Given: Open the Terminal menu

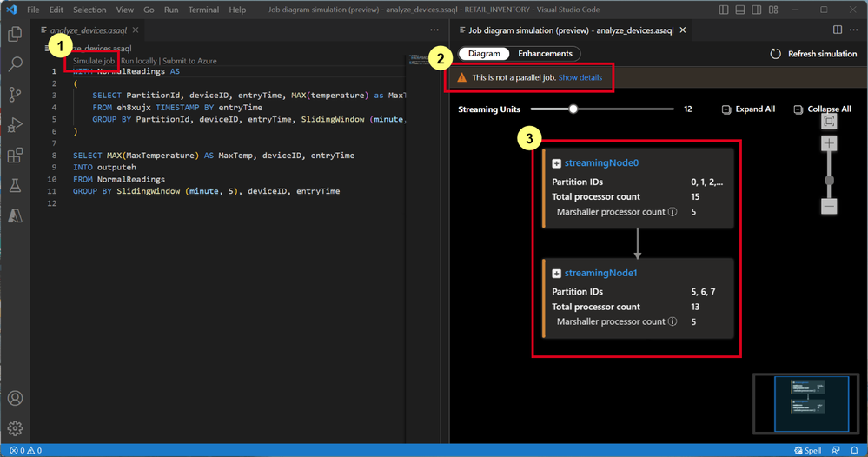Looking at the screenshot, I should [203, 10].
